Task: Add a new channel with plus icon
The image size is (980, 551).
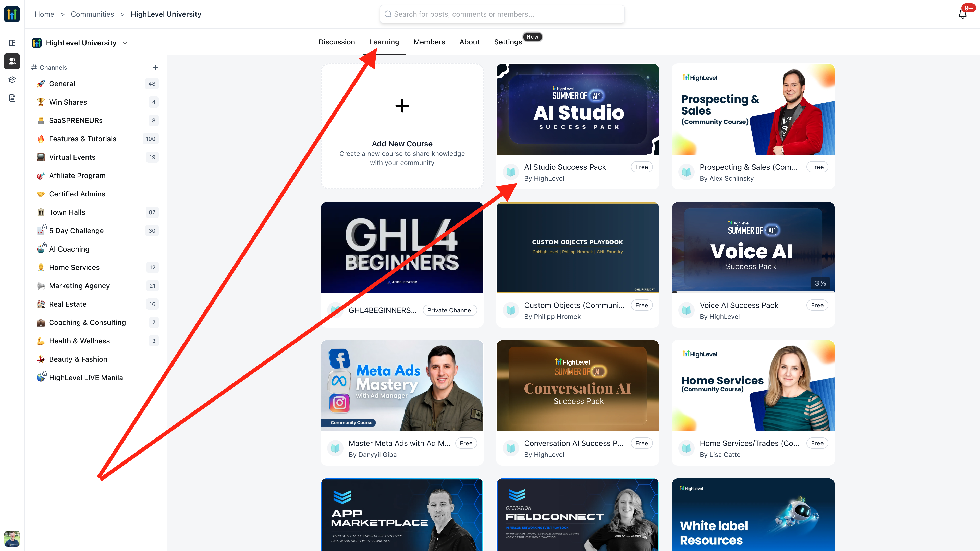Action: pyautogui.click(x=156, y=67)
